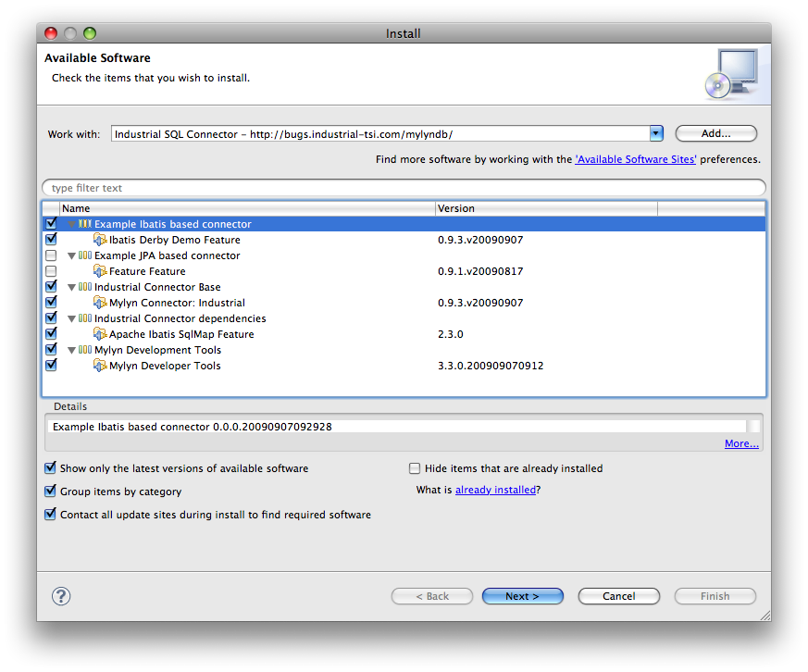The image size is (808, 672).
Task: Click the Finish button
Action: coord(715,596)
